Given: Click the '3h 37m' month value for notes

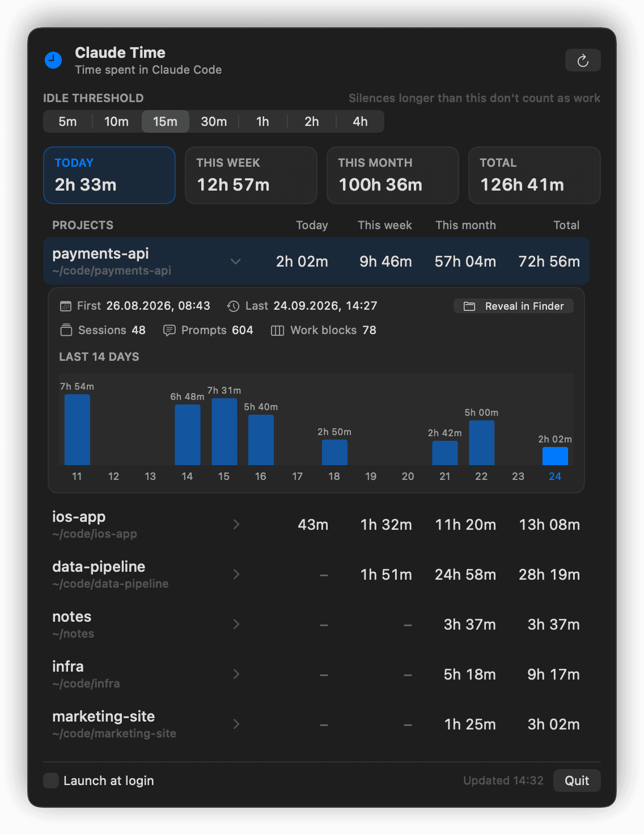Looking at the screenshot, I should coord(469,625).
